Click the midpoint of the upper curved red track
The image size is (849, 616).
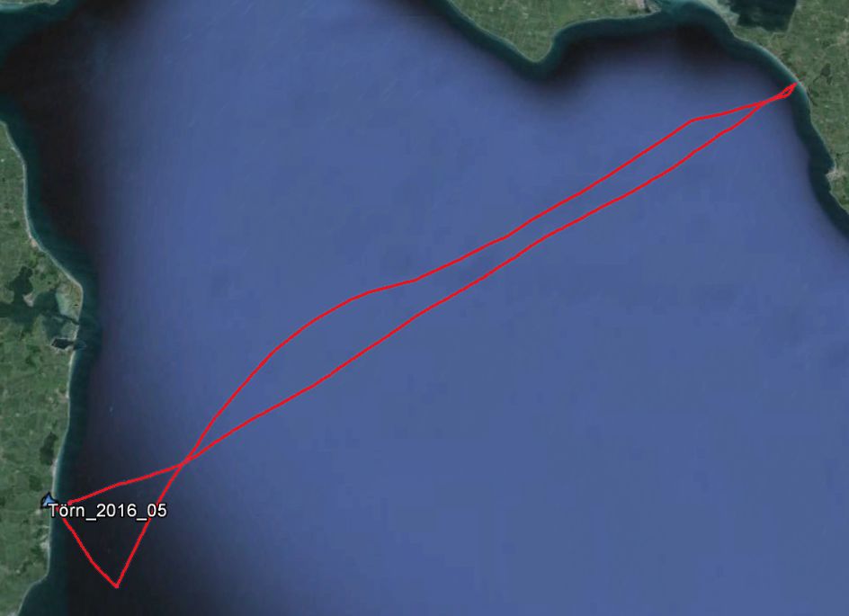coord(415,280)
